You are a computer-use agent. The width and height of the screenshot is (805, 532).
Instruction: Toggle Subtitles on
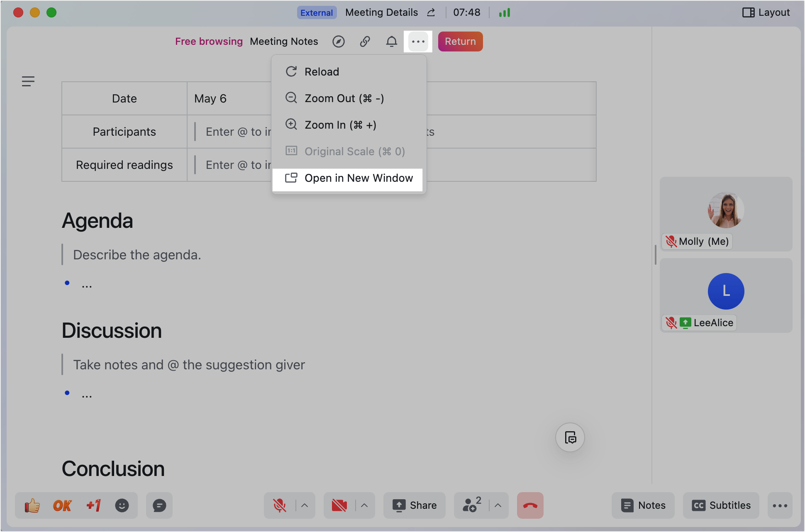pyautogui.click(x=721, y=505)
